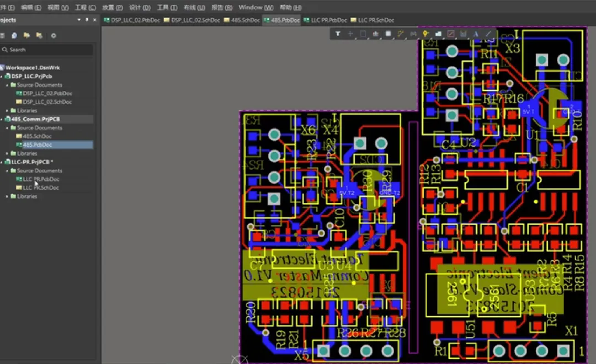Collapse the 485_Comm.PrjPCB project node
Screen dimensions: 596x364
coord(2,119)
